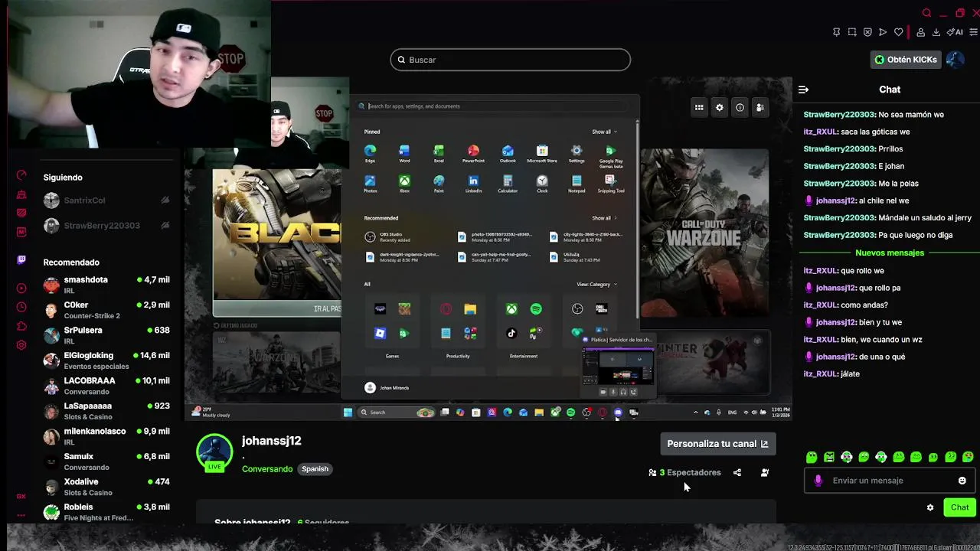980x551 pixels.
Task: Click Personaliza tu canal button
Action: click(x=717, y=443)
